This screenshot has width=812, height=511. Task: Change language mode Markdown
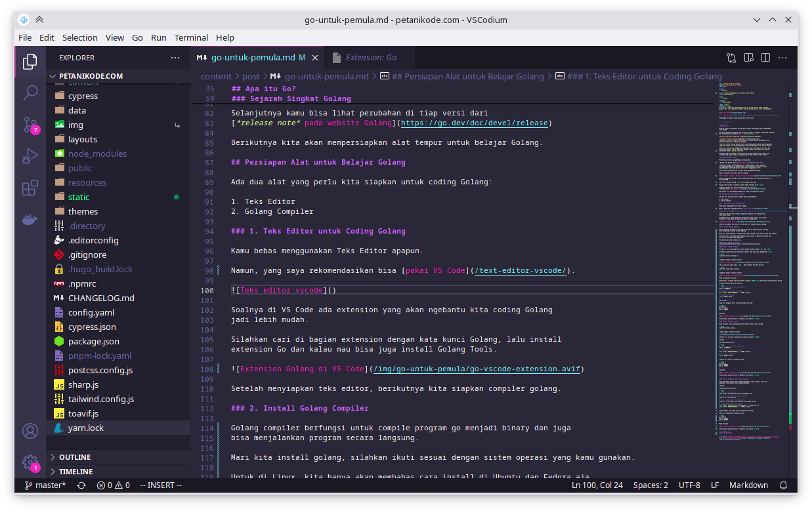coord(748,485)
